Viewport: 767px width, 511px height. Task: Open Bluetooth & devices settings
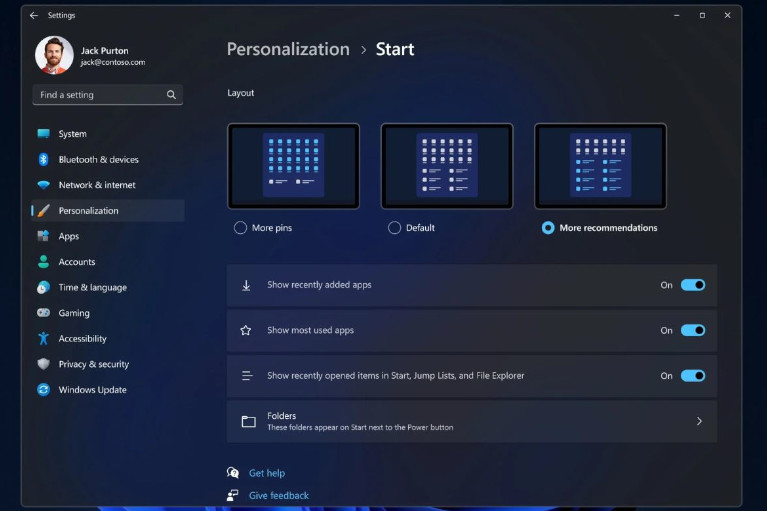coord(108,159)
